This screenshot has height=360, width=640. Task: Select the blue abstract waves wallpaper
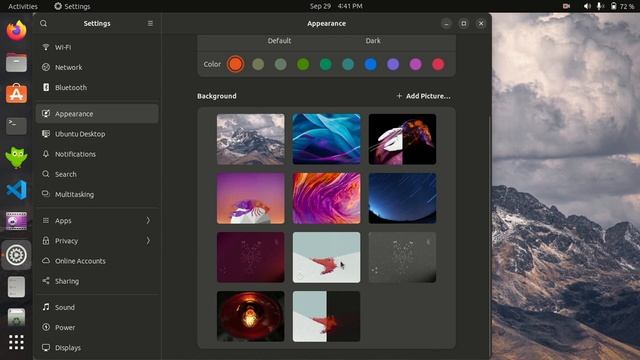tap(327, 139)
